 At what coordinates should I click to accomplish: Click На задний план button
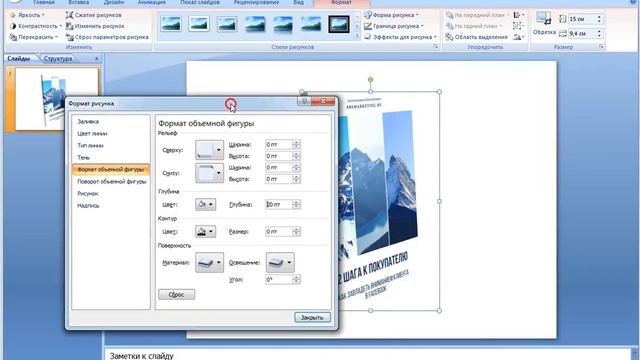[x=473, y=26]
